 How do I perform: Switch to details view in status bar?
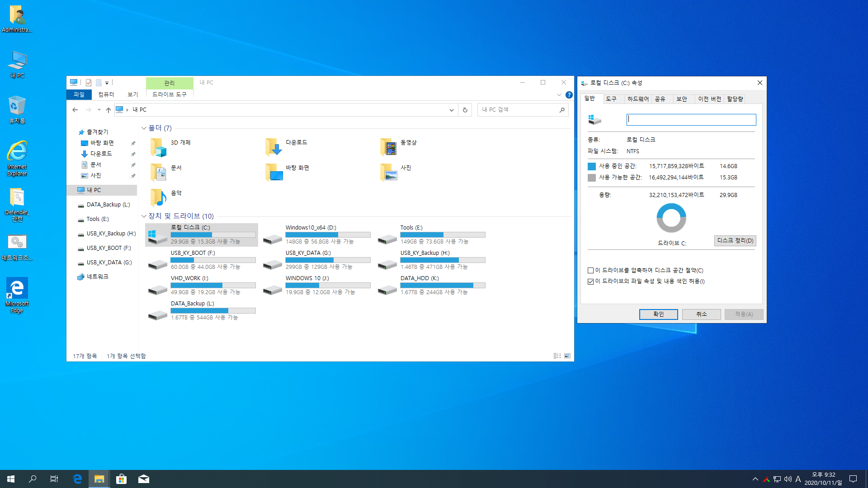point(557,356)
